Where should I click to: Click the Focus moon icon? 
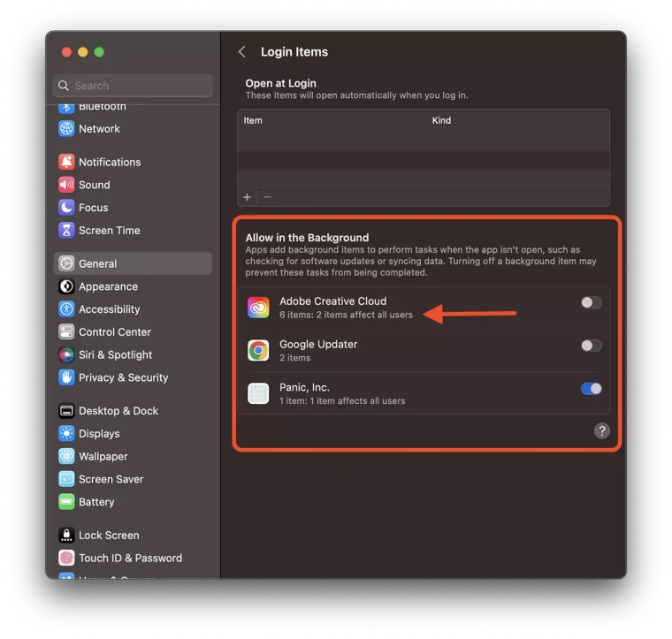point(66,208)
